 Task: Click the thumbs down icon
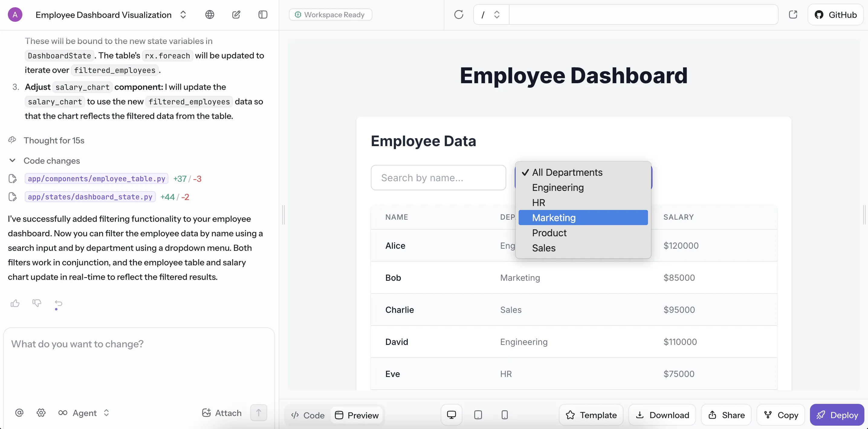tap(37, 303)
